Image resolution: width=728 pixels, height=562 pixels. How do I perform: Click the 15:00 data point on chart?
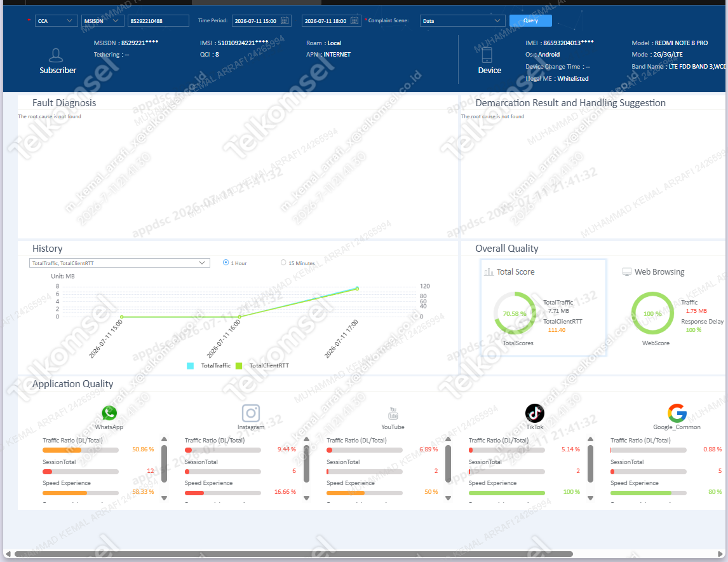pos(121,317)
